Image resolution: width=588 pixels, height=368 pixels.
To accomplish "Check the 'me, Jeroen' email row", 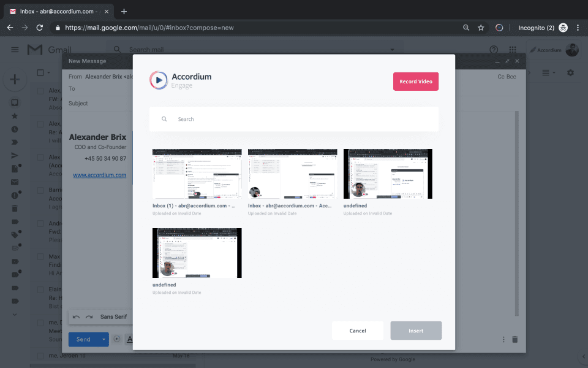I will coord(40,356).
